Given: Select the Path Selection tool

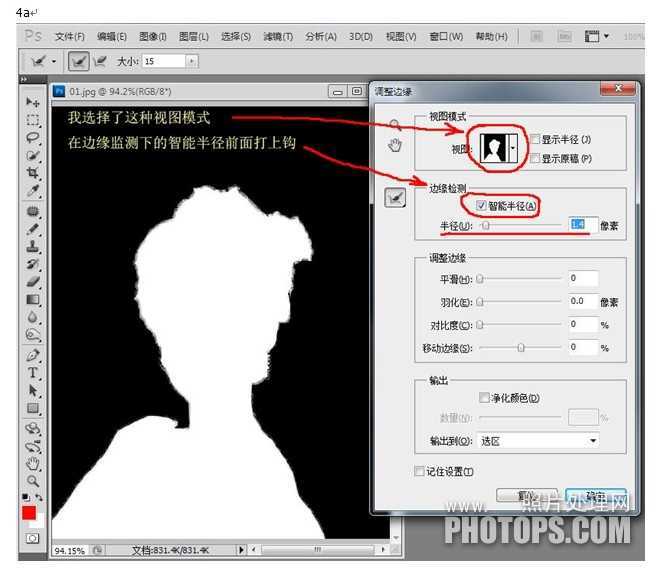Looking at the screenshot, I should [33, 390].
